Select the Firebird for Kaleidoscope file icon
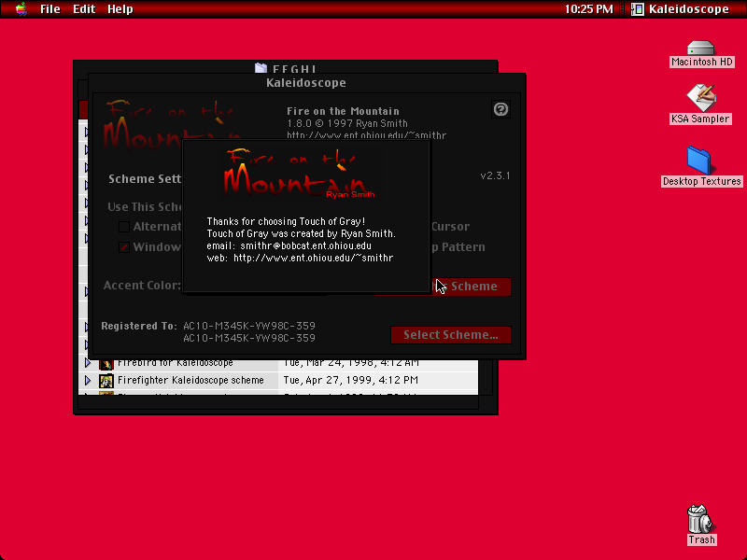This screenshot has width=747, height=560. (106, 364)
